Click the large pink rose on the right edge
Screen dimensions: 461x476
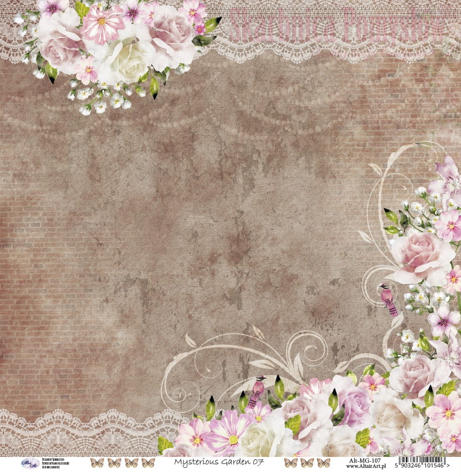click(421, 257)
